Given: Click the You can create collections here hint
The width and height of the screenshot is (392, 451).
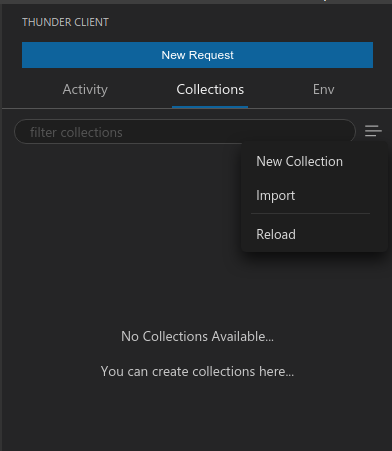Looking at the screenshot, I should click(x=197, y=371).
